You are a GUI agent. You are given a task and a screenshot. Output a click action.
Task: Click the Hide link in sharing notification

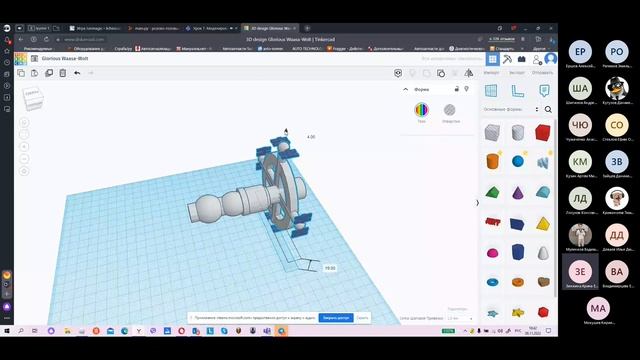pyautogui.click(x=362, y=318)
